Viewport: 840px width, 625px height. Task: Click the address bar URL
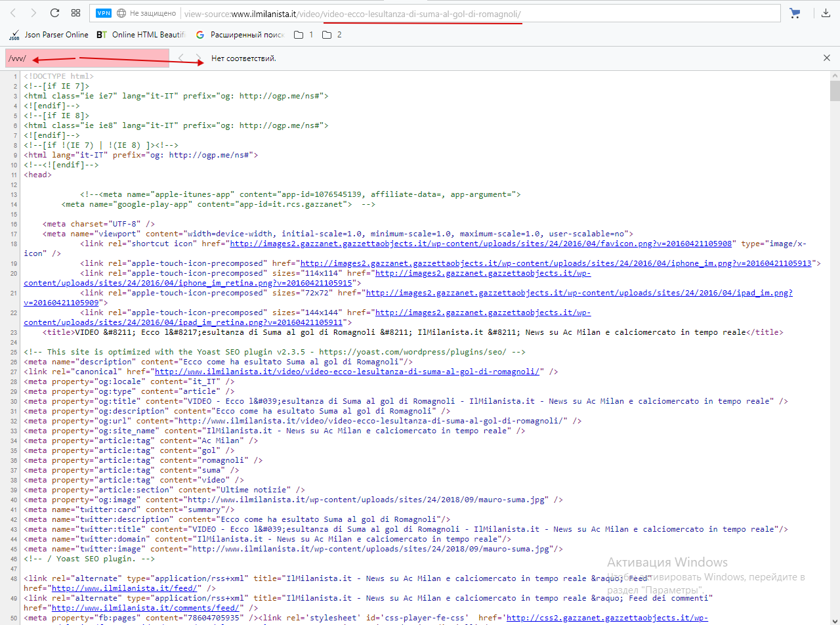[394, 13]
